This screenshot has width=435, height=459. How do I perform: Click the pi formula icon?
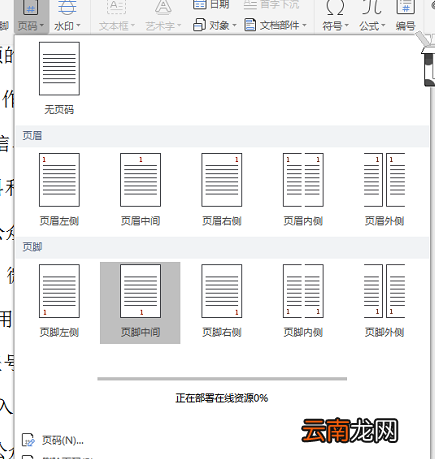click(372, 7)
